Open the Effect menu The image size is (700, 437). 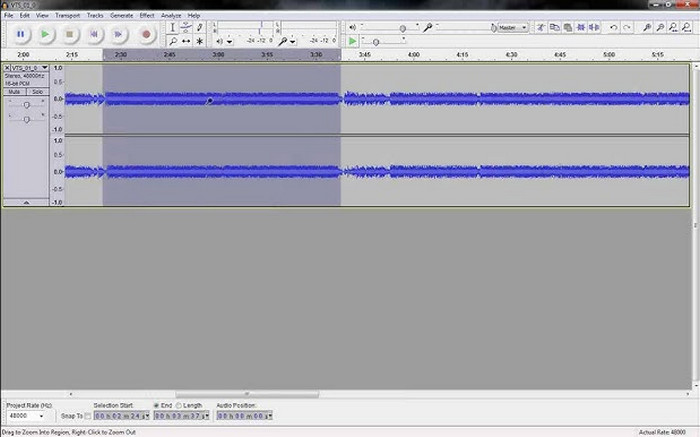click(147, 15)
